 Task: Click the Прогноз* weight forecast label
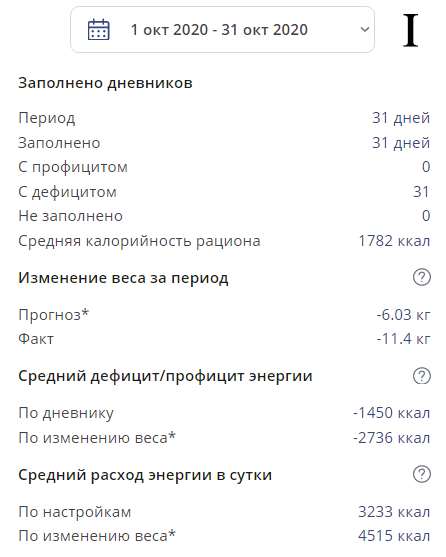click(x=54, y=315)
